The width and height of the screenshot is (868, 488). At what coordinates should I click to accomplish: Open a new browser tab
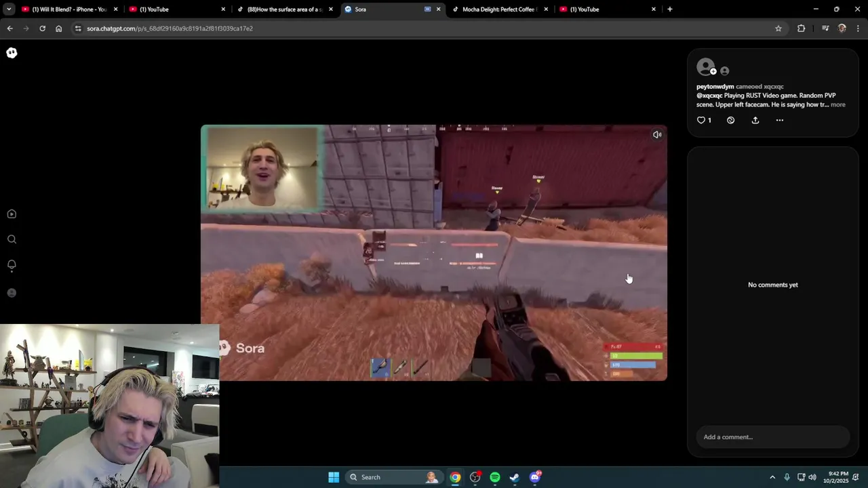670,9
